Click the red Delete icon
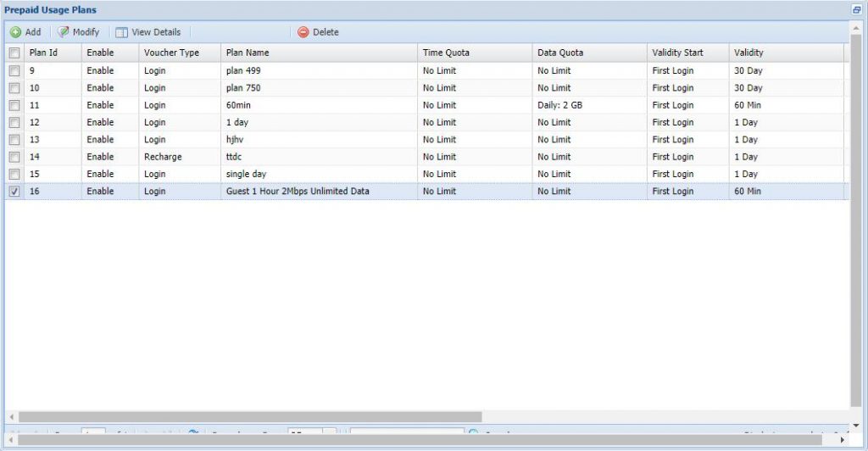The image size is (868, 451). point(303,32)
